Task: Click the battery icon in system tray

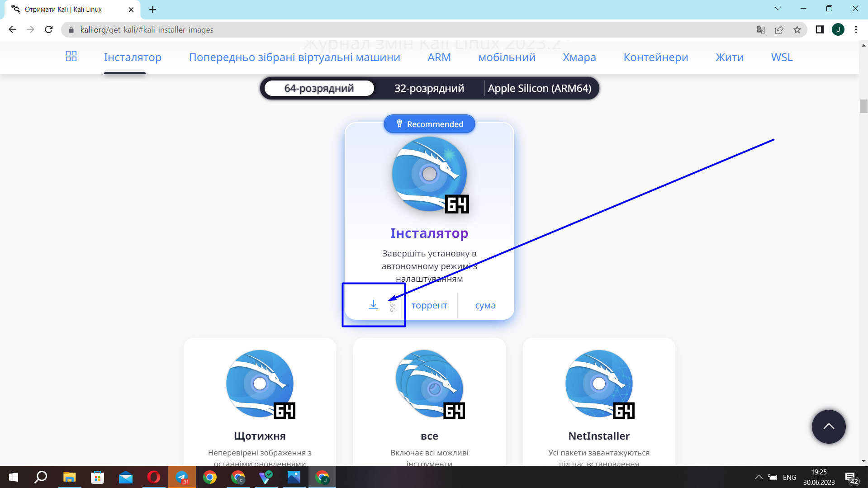Action: 773,477
